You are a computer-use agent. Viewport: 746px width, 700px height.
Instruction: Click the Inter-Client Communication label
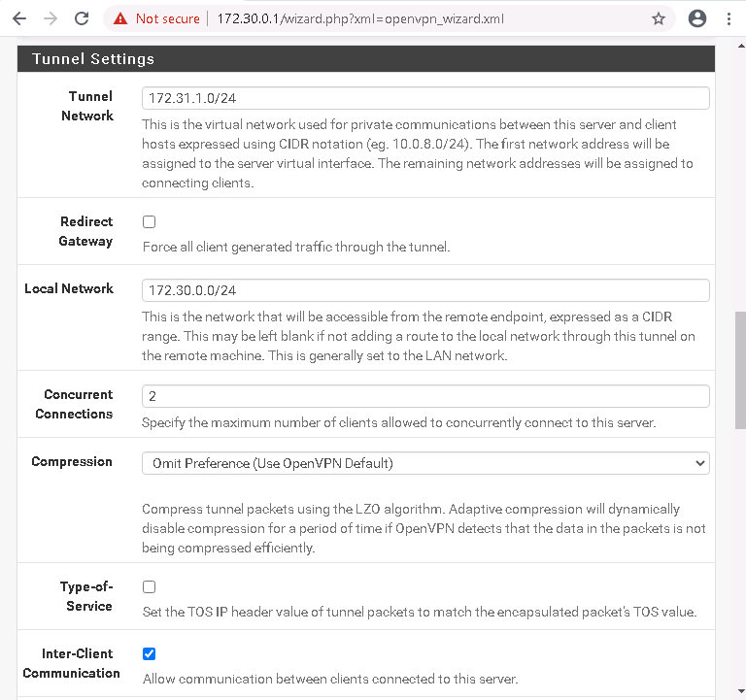(71, 663)
